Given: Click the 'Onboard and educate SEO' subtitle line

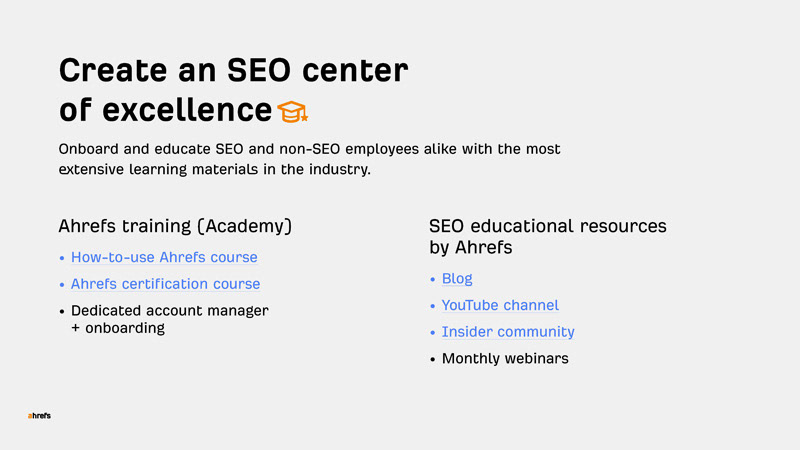Looking at the screenshot, I should tap(309, 149).
